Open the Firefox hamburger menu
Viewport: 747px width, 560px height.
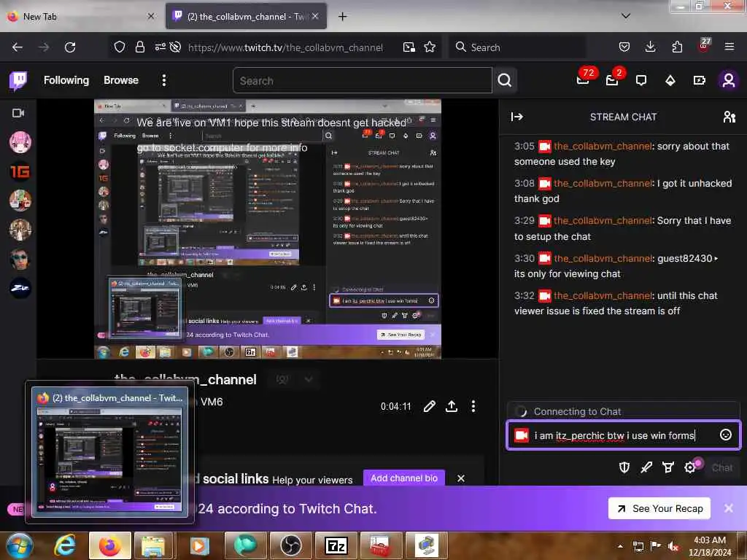729,47
